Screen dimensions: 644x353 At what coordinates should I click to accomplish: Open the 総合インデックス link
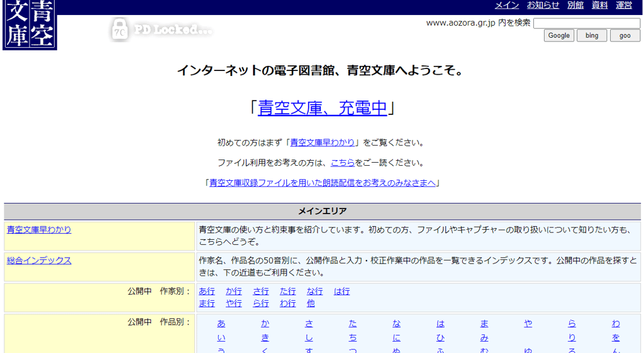(x=39, y=260)
